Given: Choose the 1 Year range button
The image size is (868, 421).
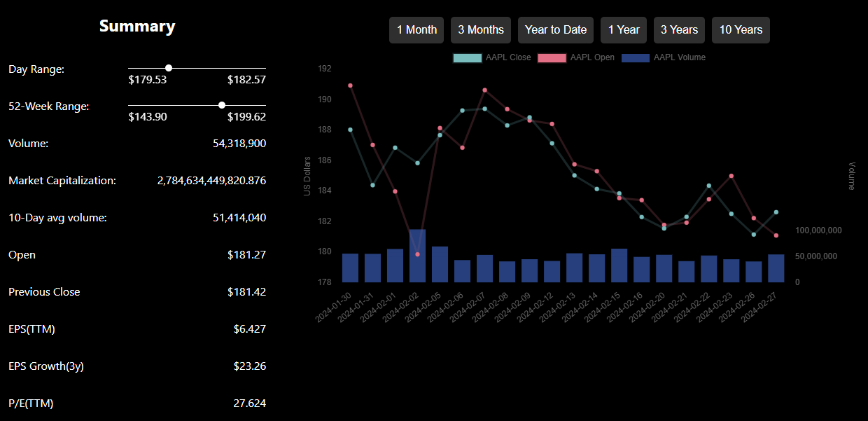Looking at the screenshot, I should [x=624, y=30].
